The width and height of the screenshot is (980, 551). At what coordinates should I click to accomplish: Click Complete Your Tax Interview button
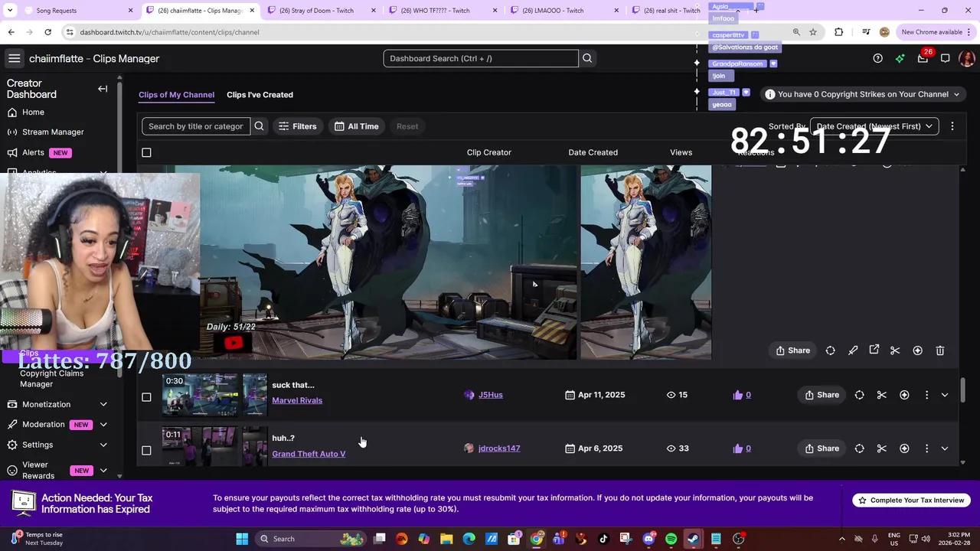click(911, 500)
